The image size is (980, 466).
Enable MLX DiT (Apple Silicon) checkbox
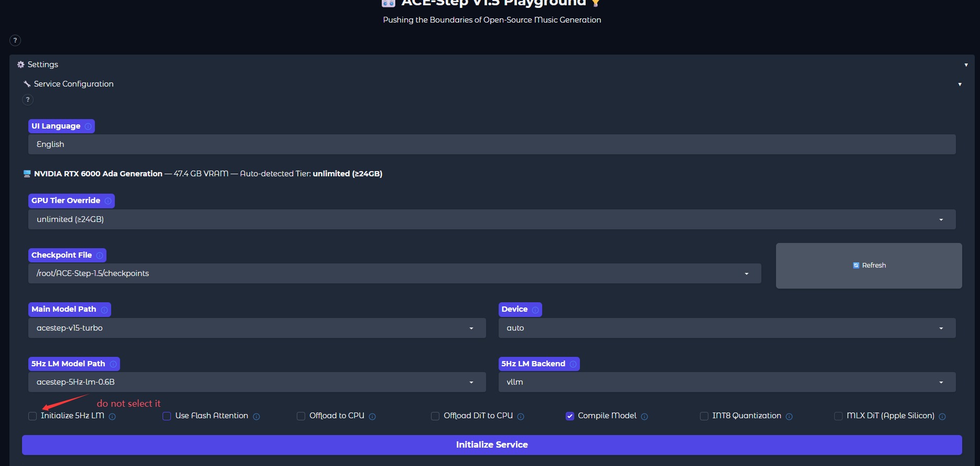[x=838, y=416]
